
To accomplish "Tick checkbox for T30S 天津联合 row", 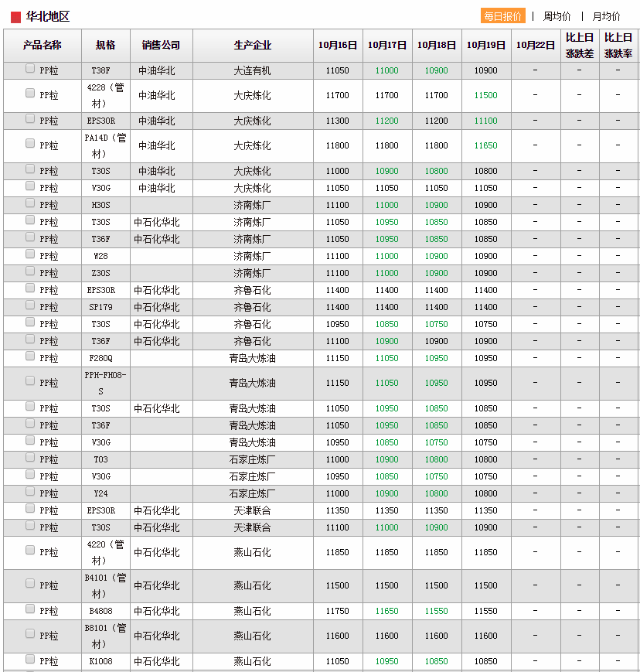I will tap(30, 525).
